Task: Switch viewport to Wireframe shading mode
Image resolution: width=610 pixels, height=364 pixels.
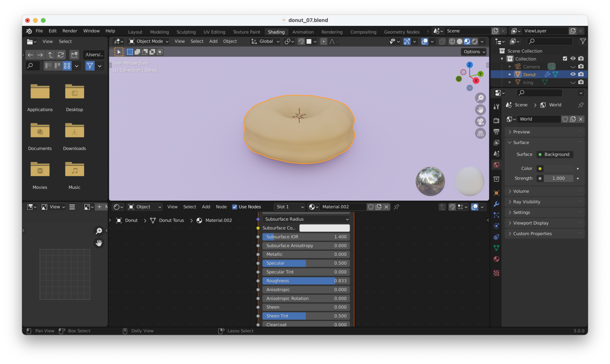Action: tap(452, 41)
